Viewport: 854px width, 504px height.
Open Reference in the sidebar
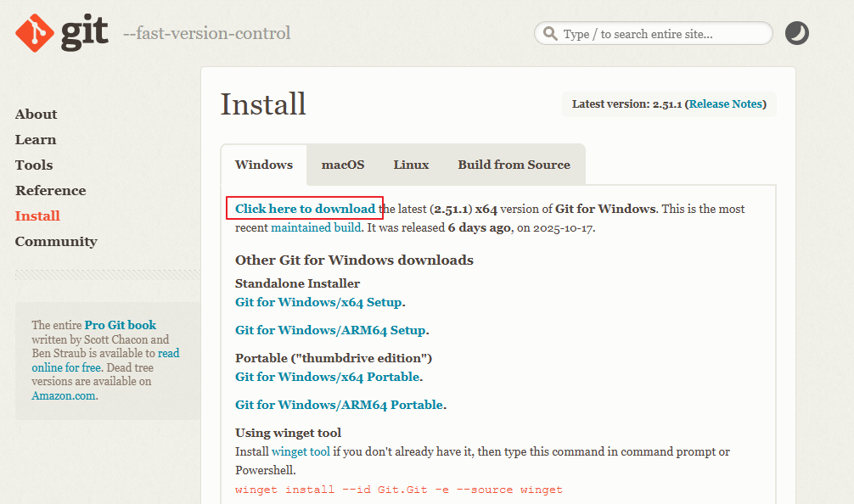pyautogui.click(x=51, y=191)
